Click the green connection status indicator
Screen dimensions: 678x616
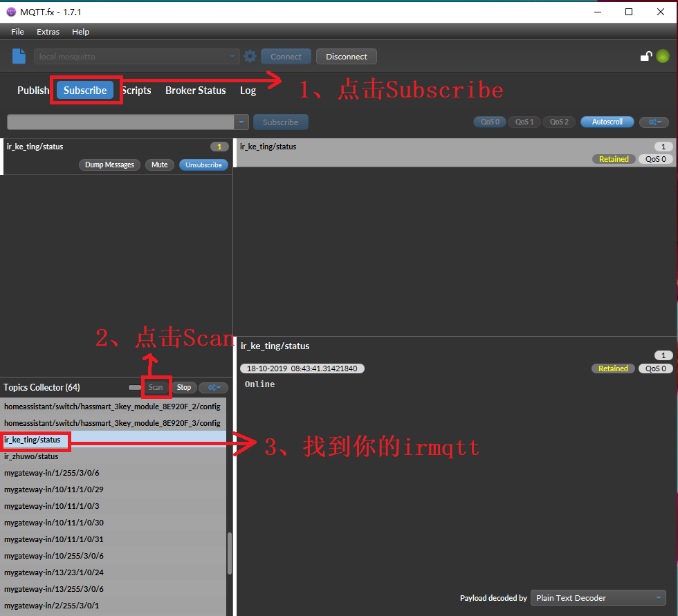tap(663, 56)
